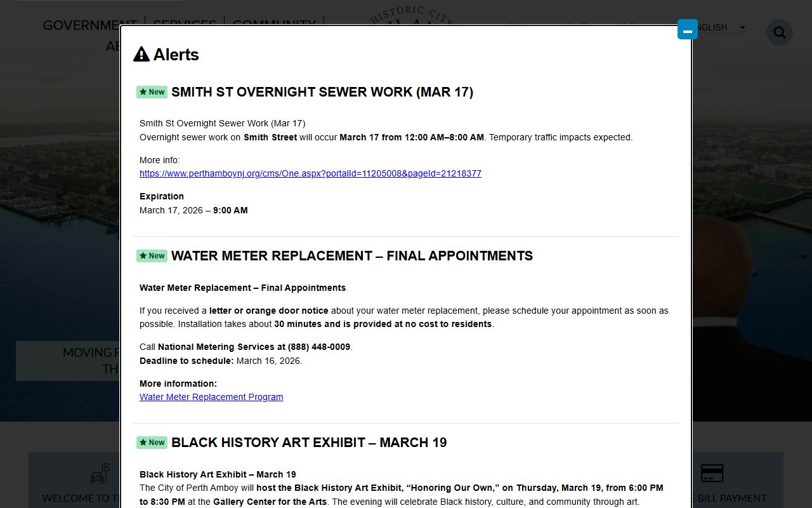812x508 pixels.
Task: Click the Moving banner behind the popup
Action: pos(67,360)
